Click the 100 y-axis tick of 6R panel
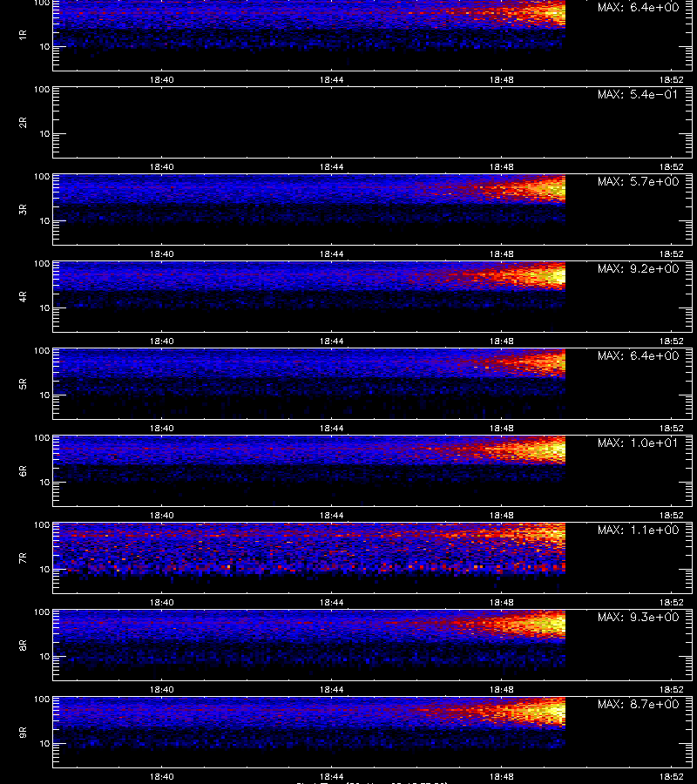 click(x=42, y=438)
